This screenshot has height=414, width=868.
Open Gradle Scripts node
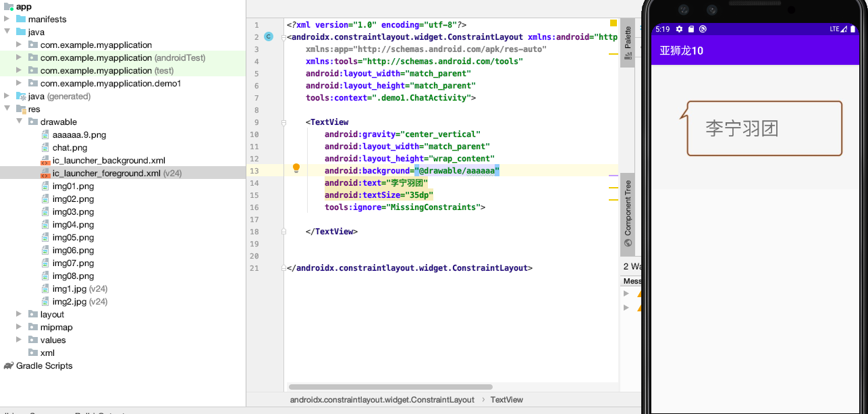coord(37,366)
